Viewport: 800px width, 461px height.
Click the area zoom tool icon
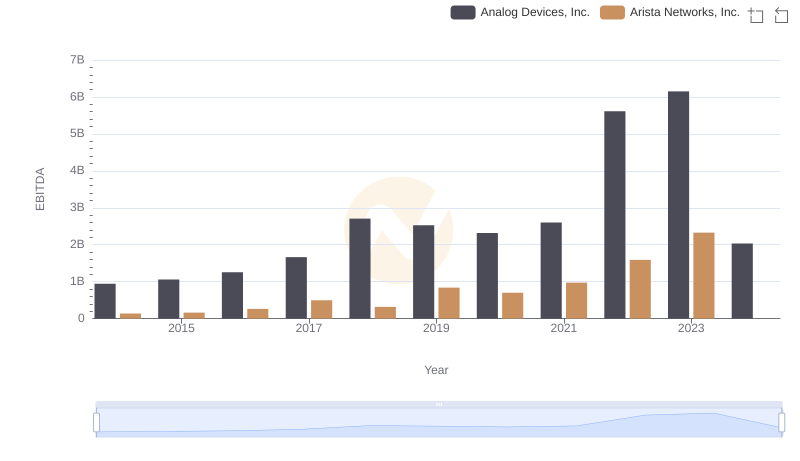point(756,15)
